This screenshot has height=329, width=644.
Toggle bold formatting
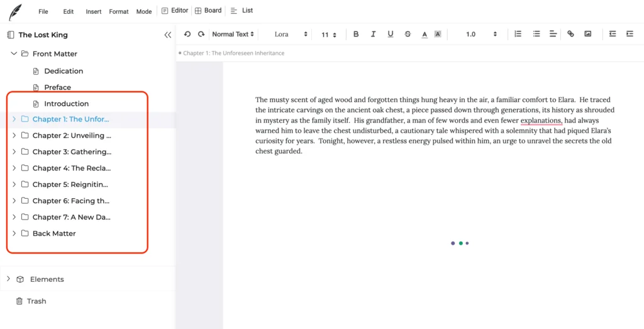[356, 34]
